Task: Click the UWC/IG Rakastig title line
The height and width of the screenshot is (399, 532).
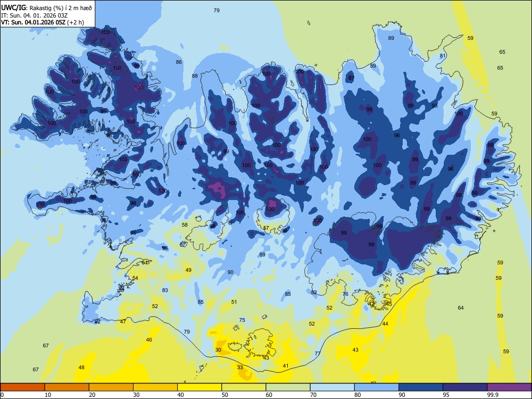Action: [x=46, y=7]
